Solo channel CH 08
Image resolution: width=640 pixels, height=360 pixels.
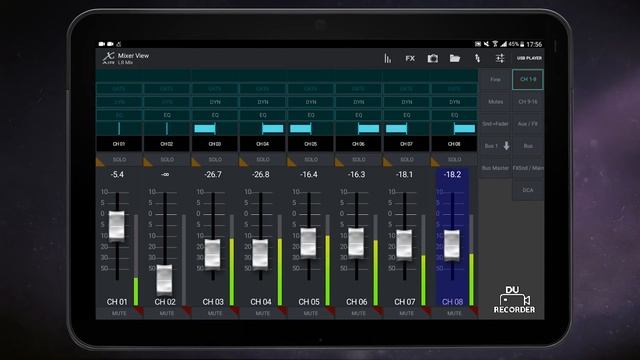tap(454, 160)
